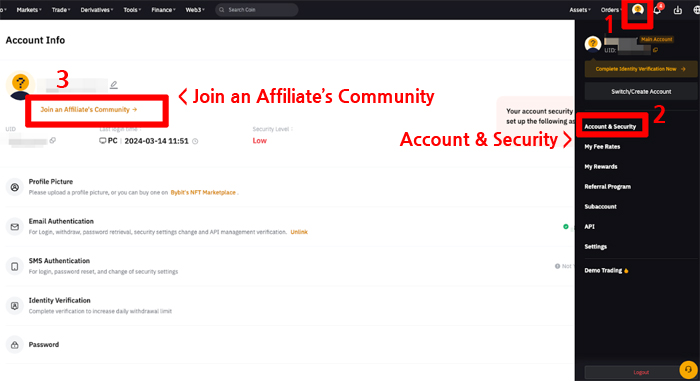Click the Logout button in the side panel

[641, 372]
